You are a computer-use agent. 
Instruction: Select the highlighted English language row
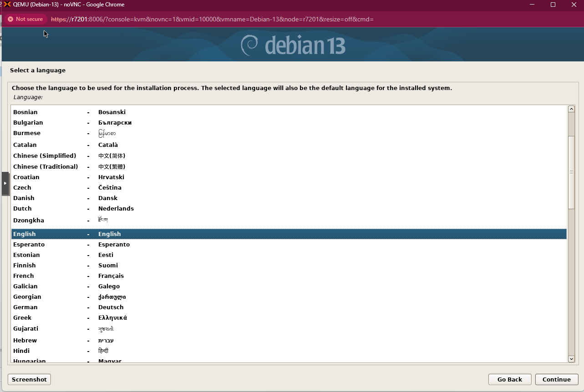click(x=25, y=234)
